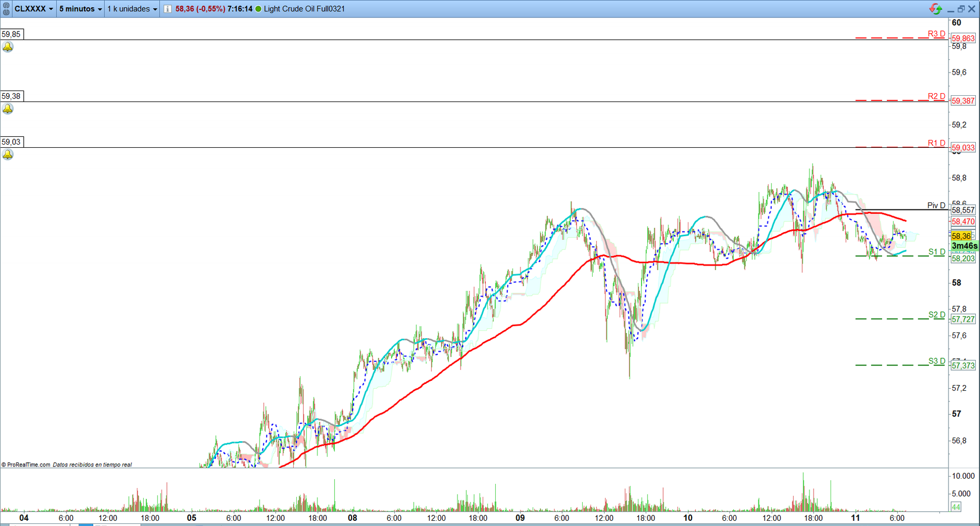Click the 59,863 price tag on the axis
980x526 pixels.
(x=963, y=38)
